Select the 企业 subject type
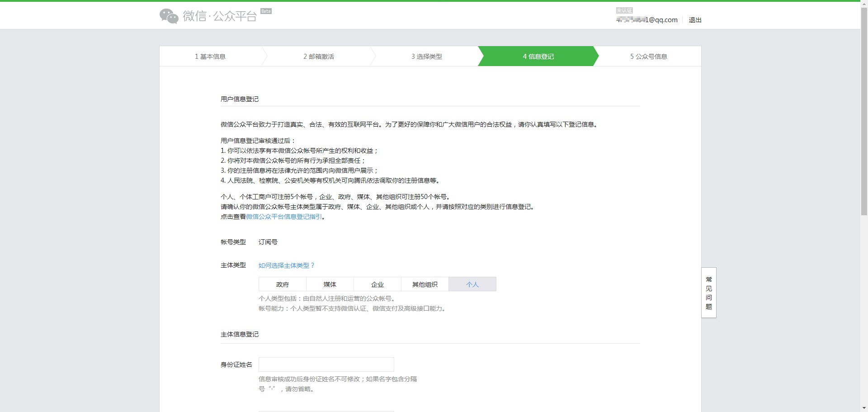Viewport: 868px width, 412px height. tap(377, 284)
